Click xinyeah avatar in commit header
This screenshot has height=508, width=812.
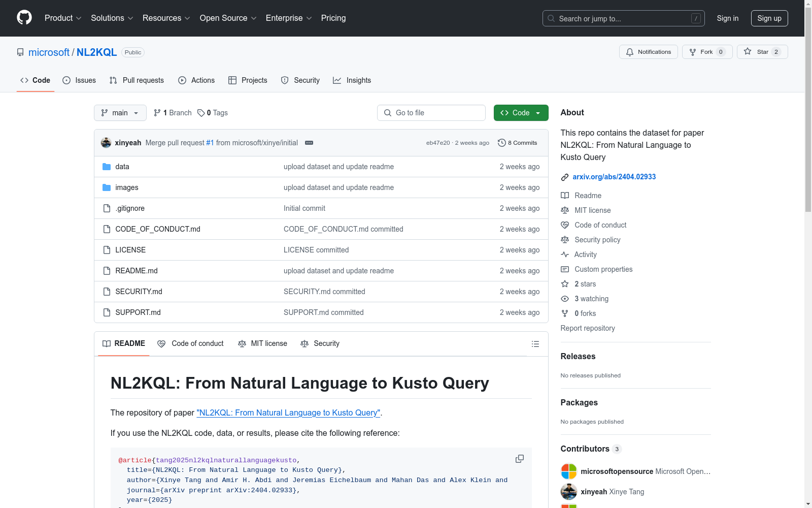point(106,143)
